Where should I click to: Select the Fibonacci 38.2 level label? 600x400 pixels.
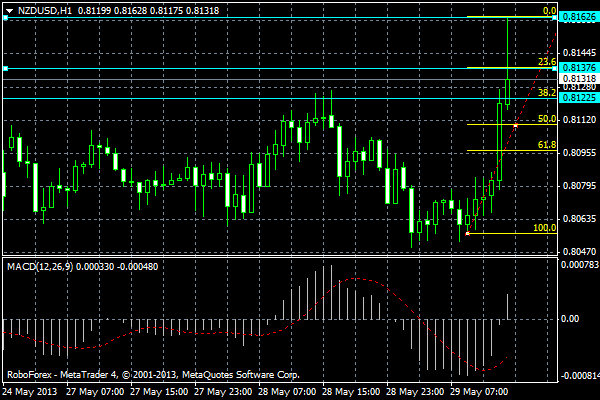tap(547, 93)
